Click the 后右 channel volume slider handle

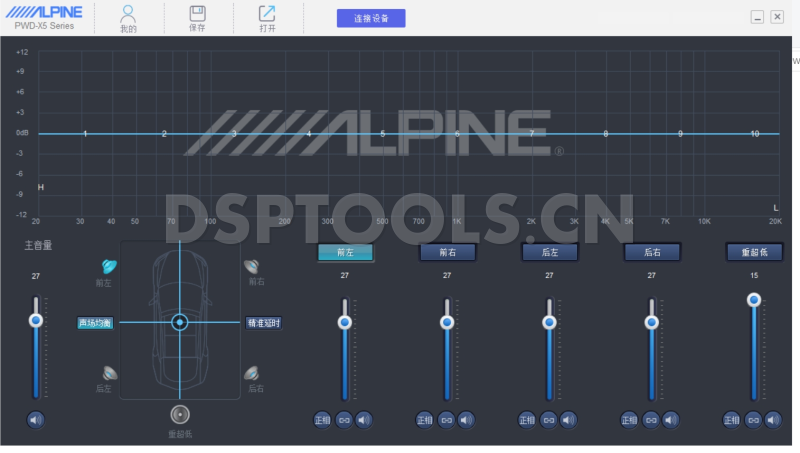point(651,322)
